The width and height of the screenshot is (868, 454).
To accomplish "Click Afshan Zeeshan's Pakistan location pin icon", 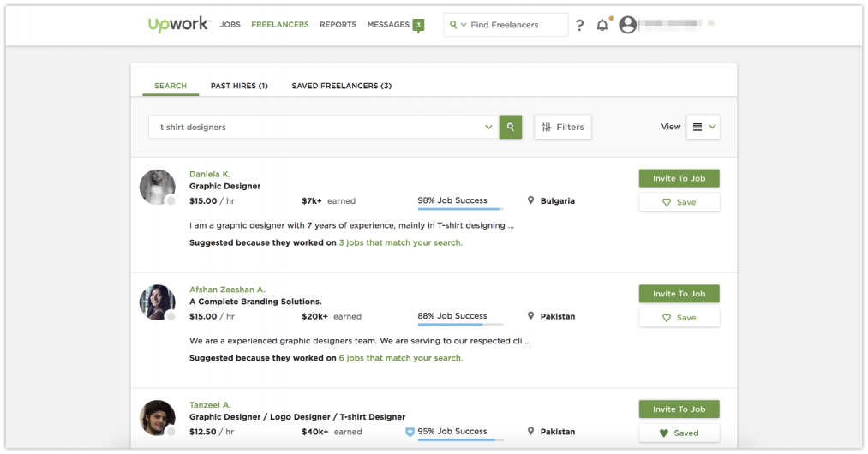I will pyautogui.click(x=530, y=315).
